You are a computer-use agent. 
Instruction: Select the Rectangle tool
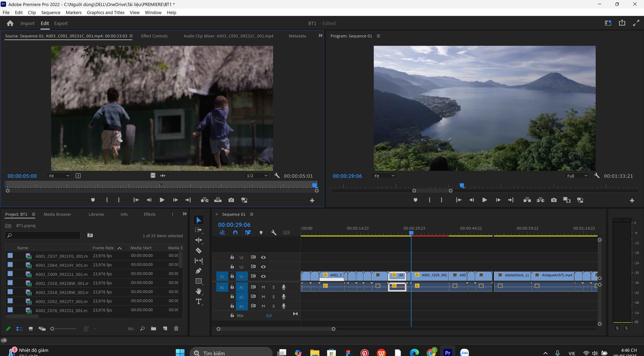pyautogui.click(x=198, y=281)
